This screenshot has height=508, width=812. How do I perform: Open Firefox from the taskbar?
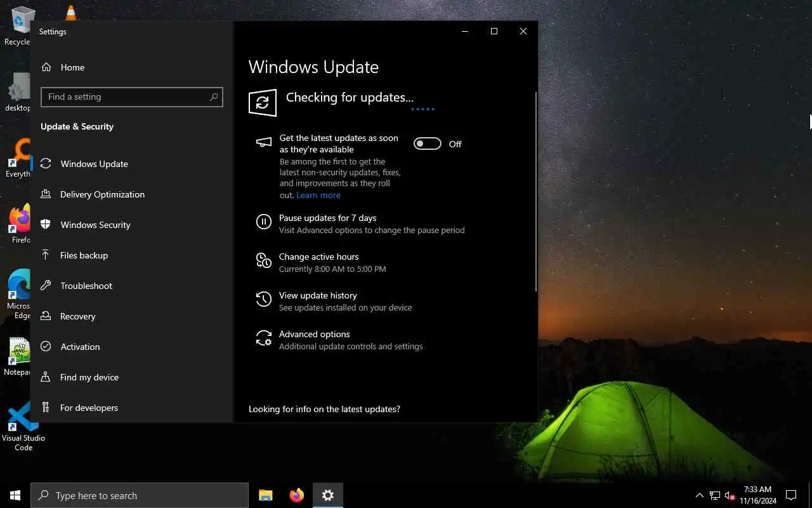coord(297,495)
